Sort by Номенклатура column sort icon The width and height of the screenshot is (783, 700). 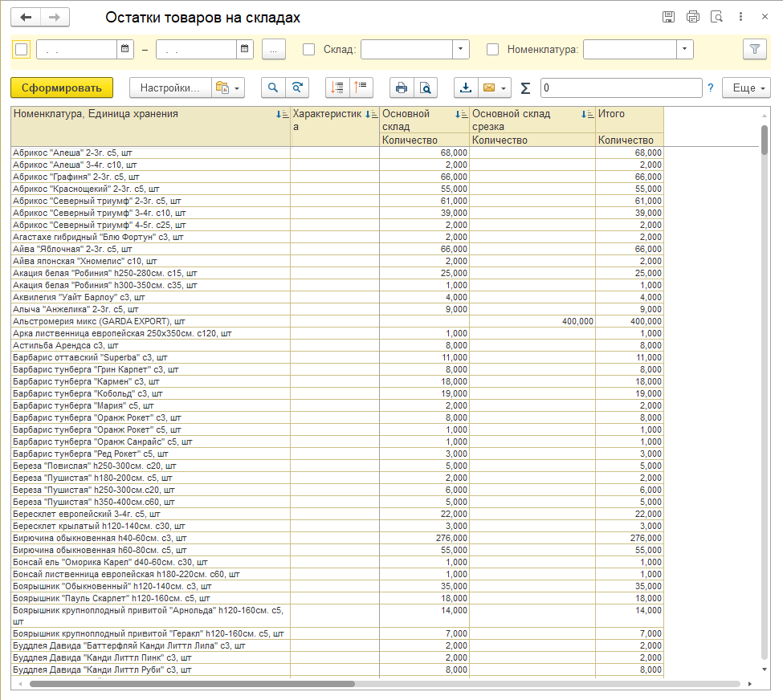point(282,114)
